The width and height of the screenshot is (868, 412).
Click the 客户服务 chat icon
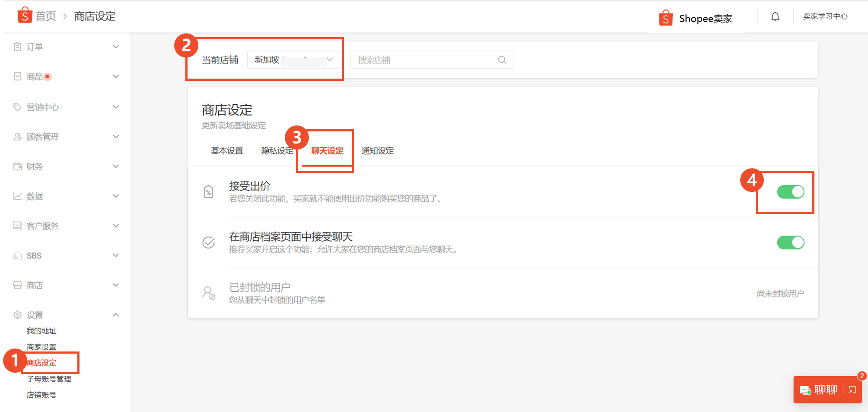point(17,226)
